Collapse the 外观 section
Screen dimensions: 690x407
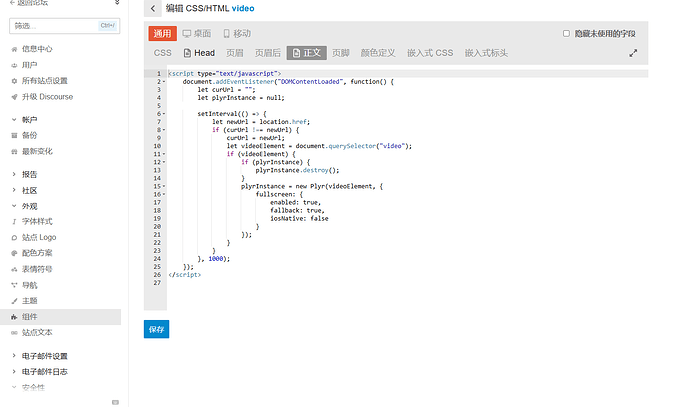(14, 206)
